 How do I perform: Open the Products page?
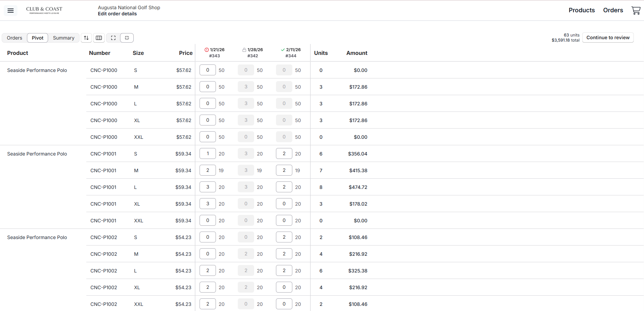[582, 10]
